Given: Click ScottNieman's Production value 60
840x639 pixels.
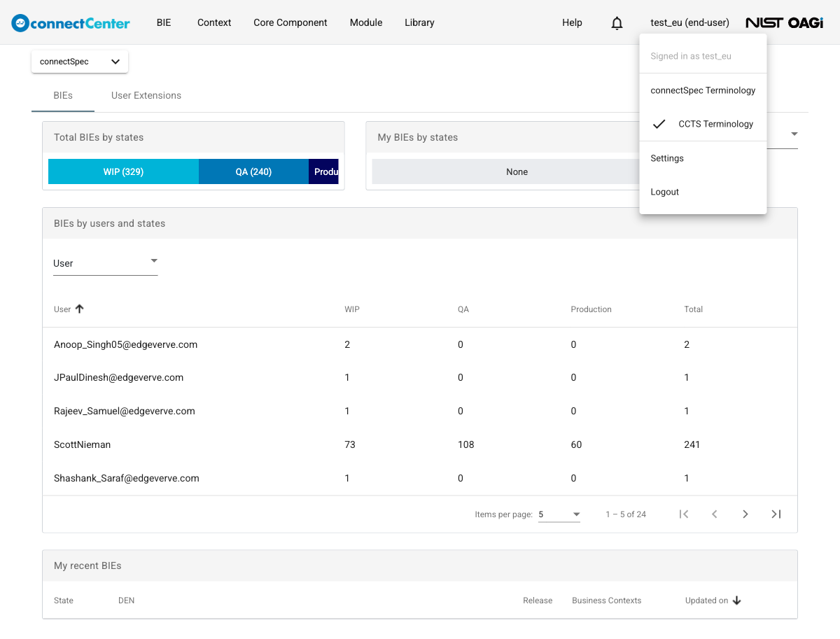Looking at the screenshot, I should [576, 444].
